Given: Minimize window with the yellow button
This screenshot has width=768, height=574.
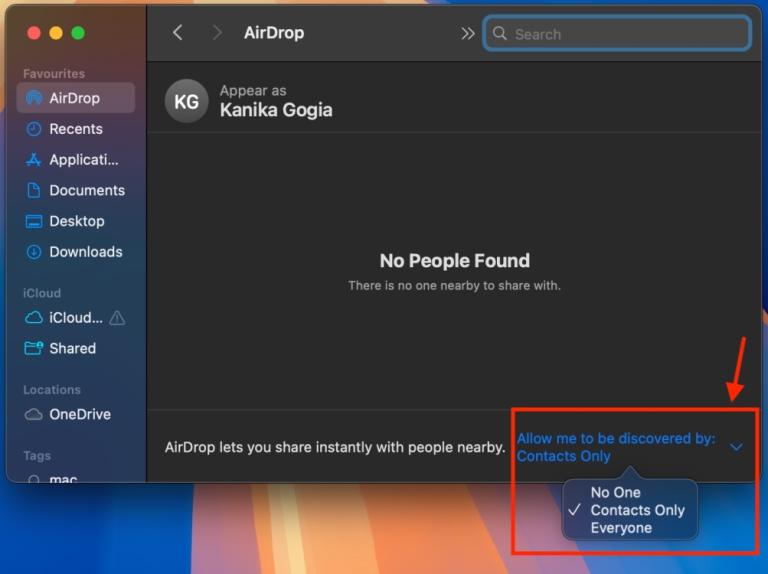Looking at the screenshot, I should coord(56,33).
